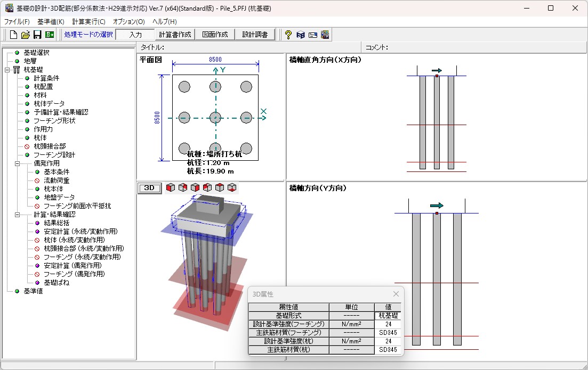Save the project using the floppy disk icon

tap(37, 35)
